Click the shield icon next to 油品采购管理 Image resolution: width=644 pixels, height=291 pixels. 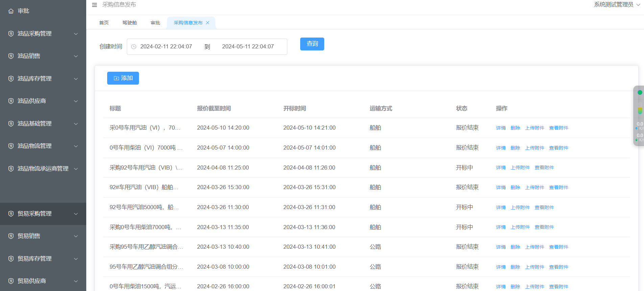[x=11, y=33]
